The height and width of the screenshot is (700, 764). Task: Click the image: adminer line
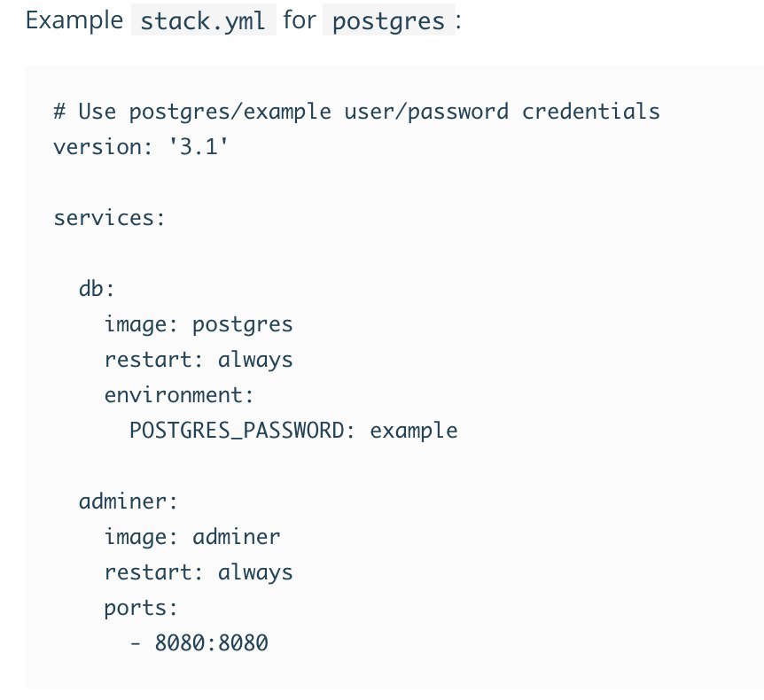coord(191,537)
